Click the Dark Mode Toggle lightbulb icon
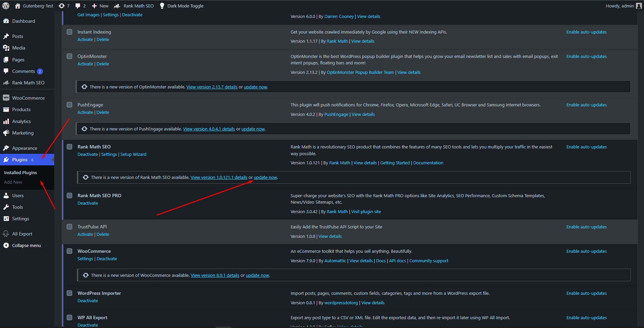 click(x=162, y=6)
